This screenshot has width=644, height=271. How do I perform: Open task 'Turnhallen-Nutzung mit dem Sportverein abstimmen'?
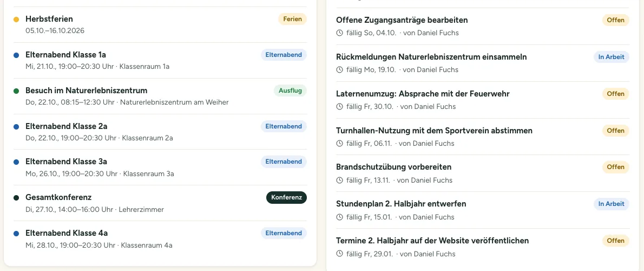[483, 137]
